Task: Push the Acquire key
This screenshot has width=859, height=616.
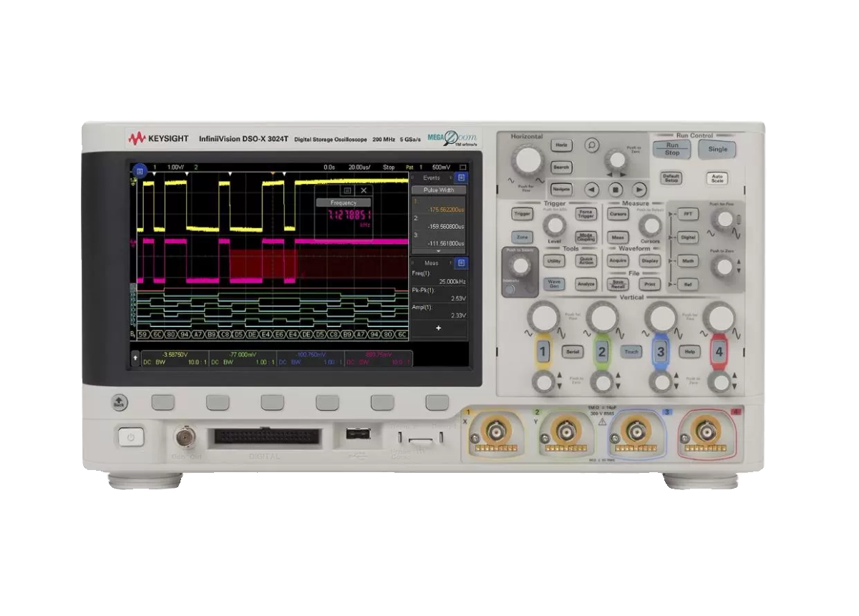Action: click(618, 261)
